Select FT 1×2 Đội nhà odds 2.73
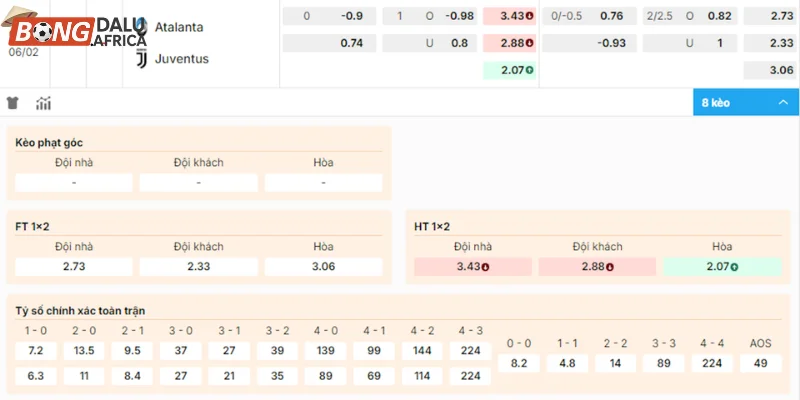Image resolution: width=800 pixels, height=400 pixels. click(75, 267)
